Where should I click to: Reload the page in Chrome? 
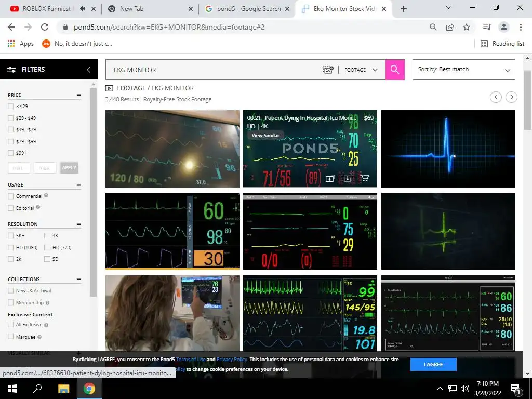45,27
